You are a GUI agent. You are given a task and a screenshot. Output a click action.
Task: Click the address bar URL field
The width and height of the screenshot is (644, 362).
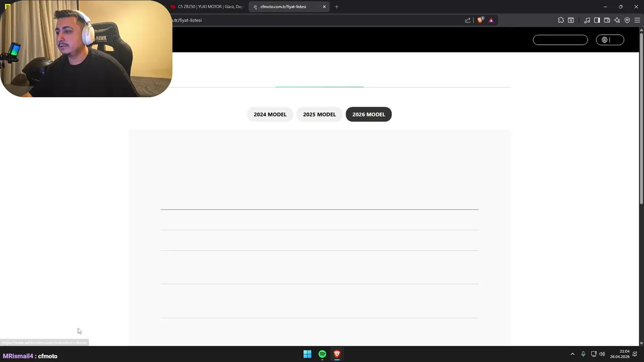[317, 20]
